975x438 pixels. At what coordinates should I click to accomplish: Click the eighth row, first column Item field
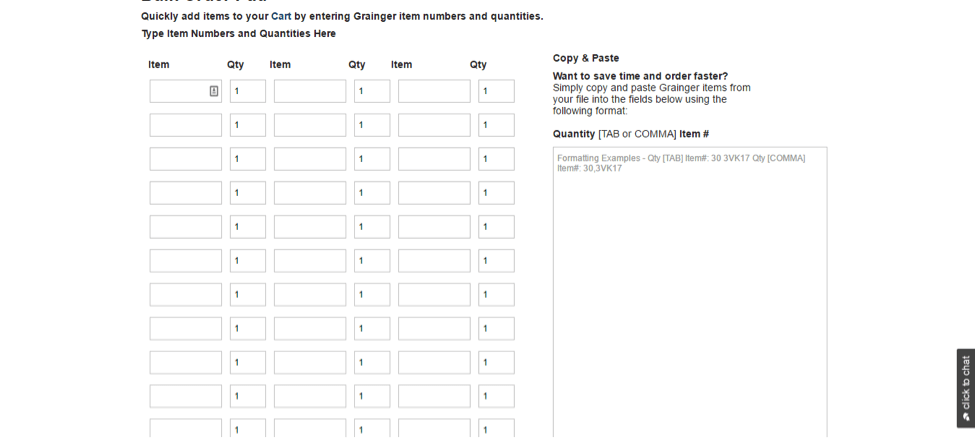click(186, 328)
